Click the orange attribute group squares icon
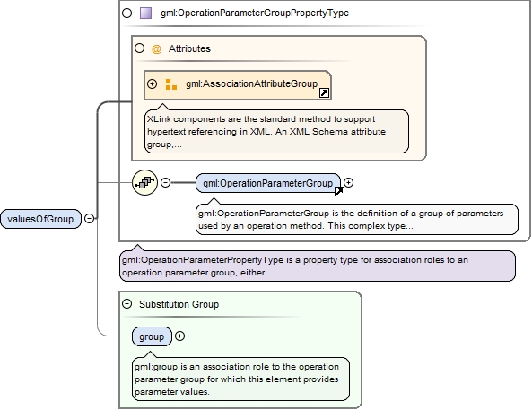Viewport: 532px width, 410px height. [171, 84]
